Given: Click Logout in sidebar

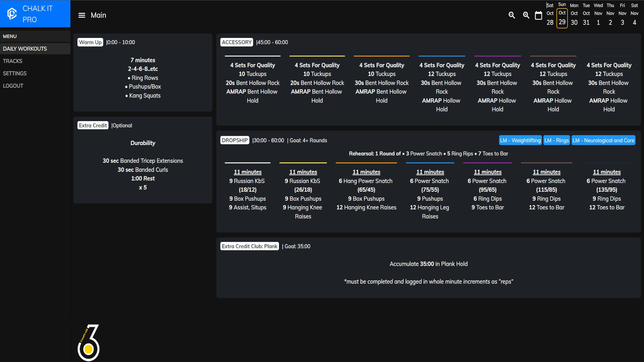Looking at the screenshot, I should coord(13,86).
